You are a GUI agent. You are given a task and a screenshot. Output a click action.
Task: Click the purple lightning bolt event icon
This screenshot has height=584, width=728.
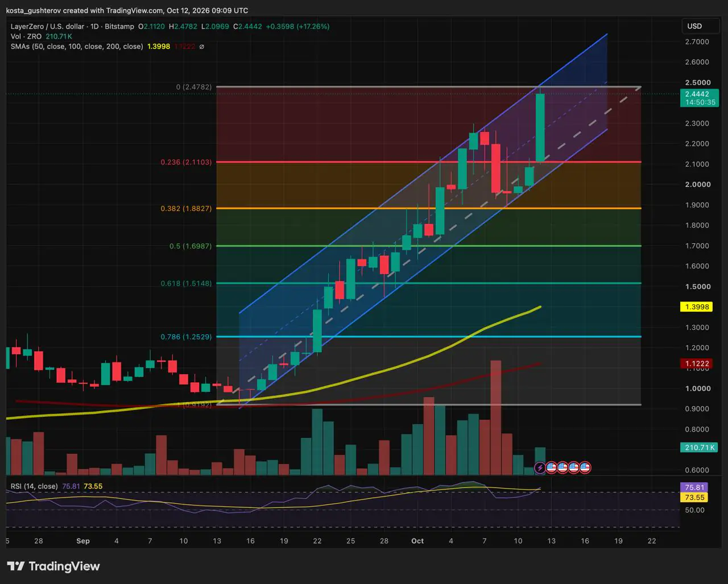(x=540, y=468)
